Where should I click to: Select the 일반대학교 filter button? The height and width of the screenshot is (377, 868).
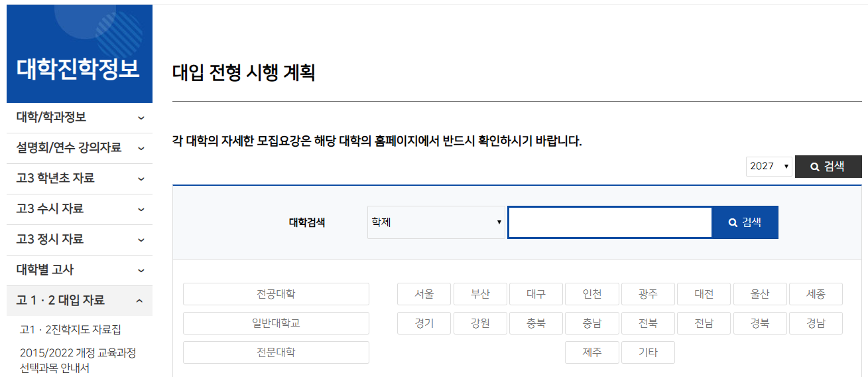[276, 323]
